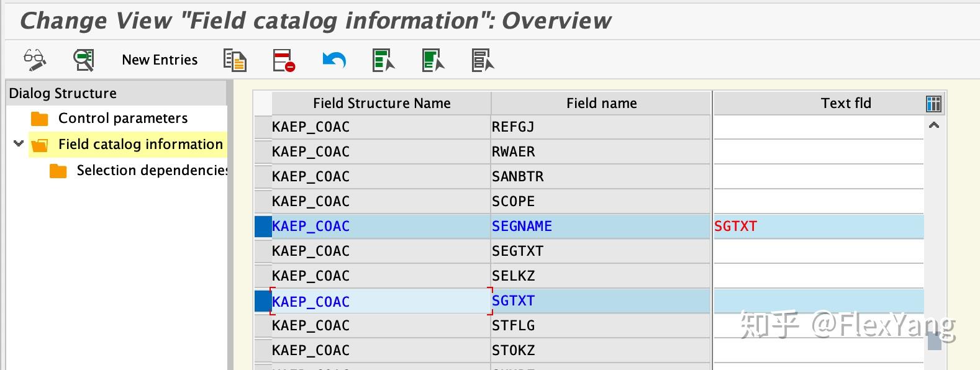Viewport: 980px width, 370px height.
Task: Open the Selection dependencies tree node
Action: [152, 170]
